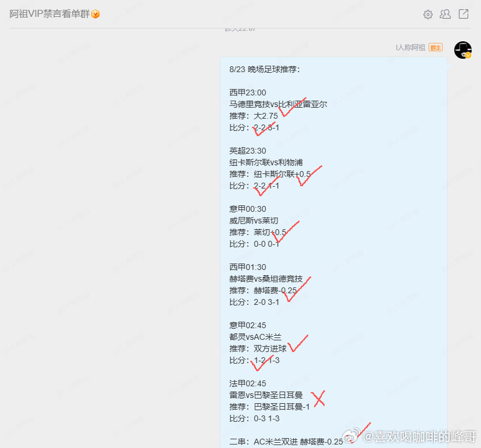
Task: Click the line 西甲01:30
Action: [x=248, y=267]
